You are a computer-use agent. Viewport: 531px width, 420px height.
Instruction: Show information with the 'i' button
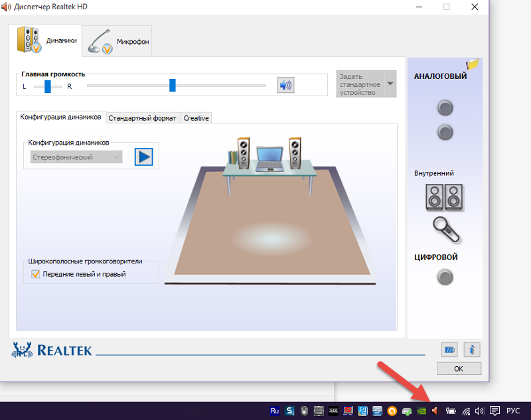tap(472, 350)
